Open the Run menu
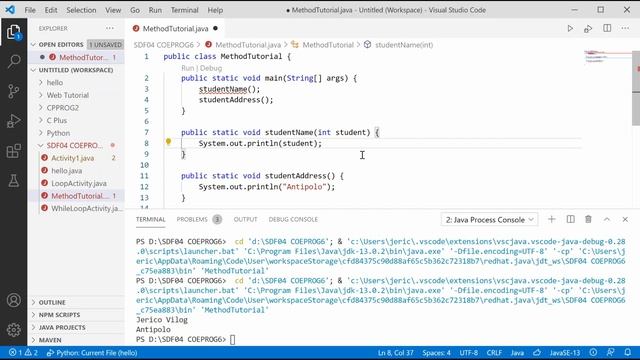Viewport: 640px width, 360px height. 155,10
